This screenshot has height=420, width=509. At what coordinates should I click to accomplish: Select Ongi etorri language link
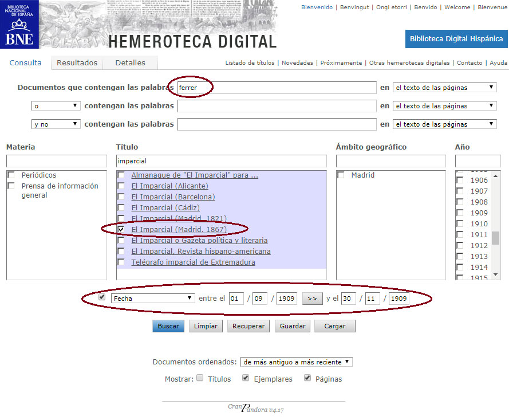391,7
